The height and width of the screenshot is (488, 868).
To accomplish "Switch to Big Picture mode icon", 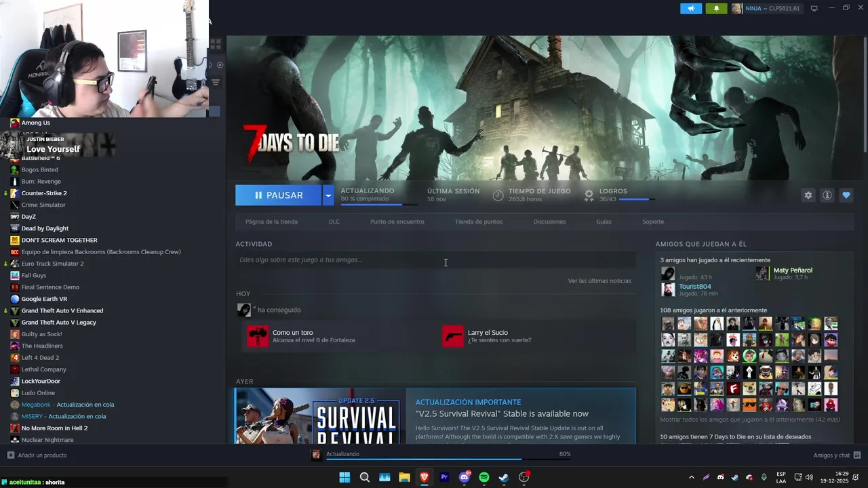I will coord(814,8).
